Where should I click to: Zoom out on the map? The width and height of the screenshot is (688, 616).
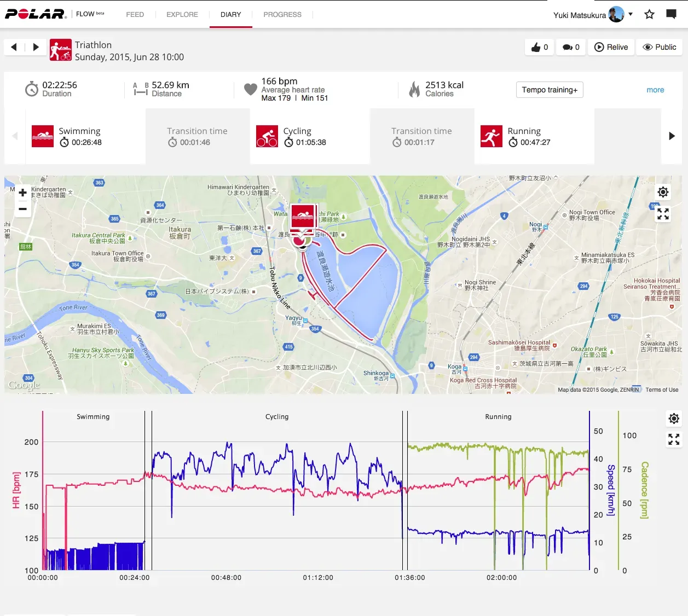22,209
